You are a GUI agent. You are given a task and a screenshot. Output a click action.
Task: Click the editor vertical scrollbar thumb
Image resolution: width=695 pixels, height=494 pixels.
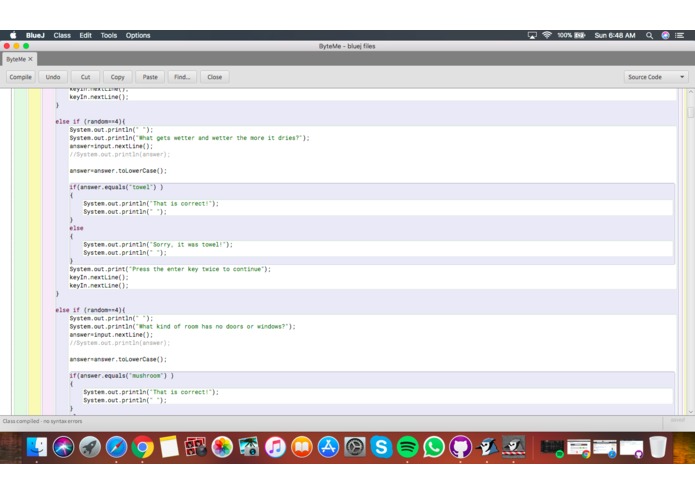(691, 113)
